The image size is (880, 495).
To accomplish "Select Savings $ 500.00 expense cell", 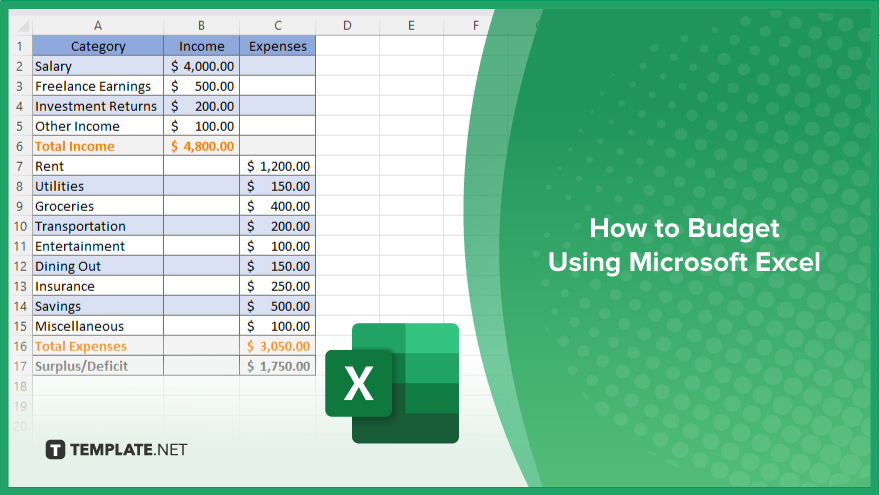I will click(278, 306).
